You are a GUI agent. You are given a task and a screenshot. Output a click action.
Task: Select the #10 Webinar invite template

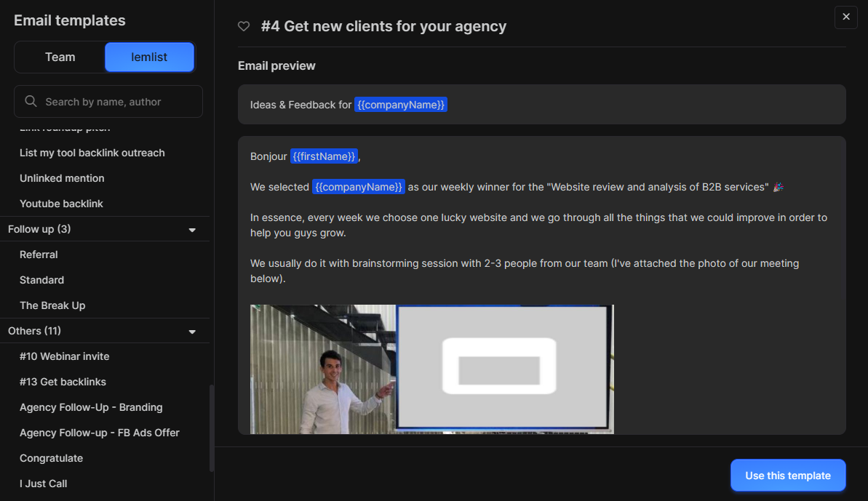coord(64,356)
